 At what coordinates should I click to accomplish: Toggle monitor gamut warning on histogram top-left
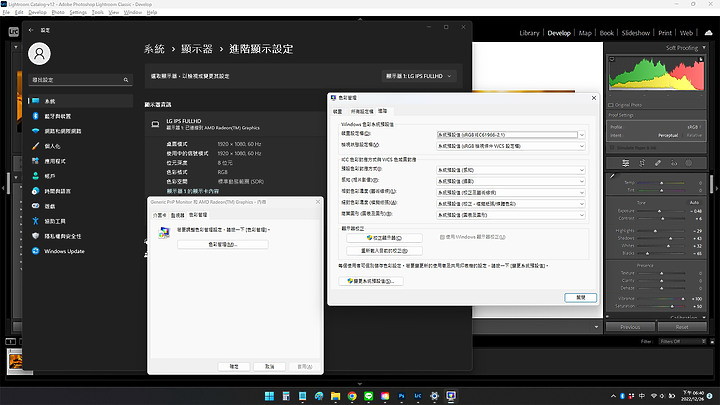(x=612, y=59)
